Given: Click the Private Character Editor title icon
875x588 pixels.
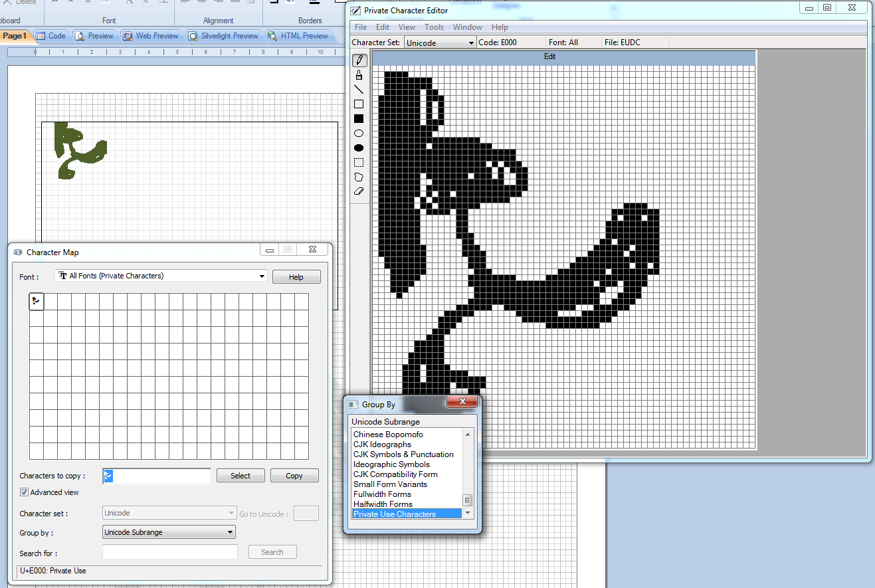Looking at the screenshot, I should [355, 11].
